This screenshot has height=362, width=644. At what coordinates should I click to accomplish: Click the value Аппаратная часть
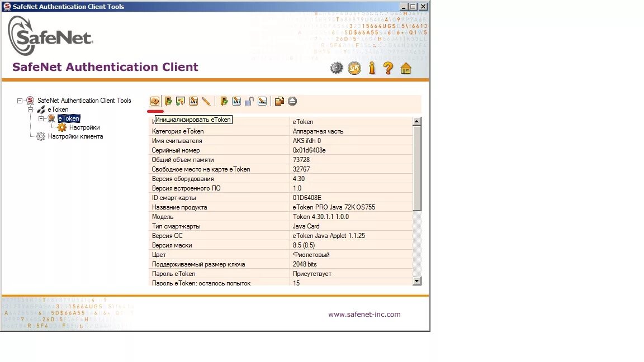(x=318, y=131)
